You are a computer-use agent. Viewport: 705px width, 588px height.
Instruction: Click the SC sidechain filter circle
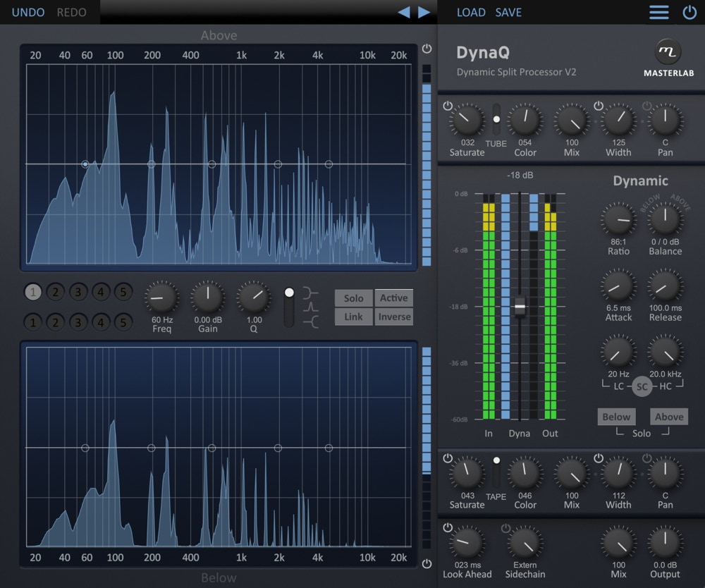[x=642, y=386]
